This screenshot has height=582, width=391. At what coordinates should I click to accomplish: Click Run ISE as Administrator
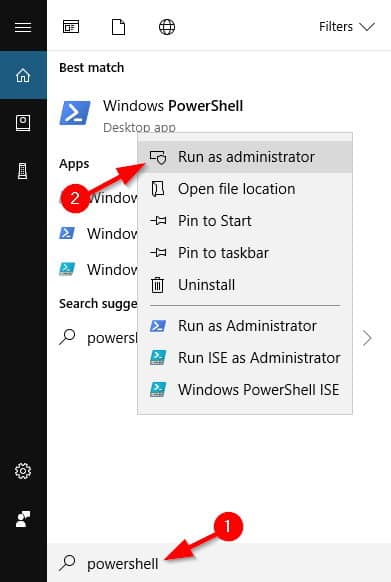(245, 358)
